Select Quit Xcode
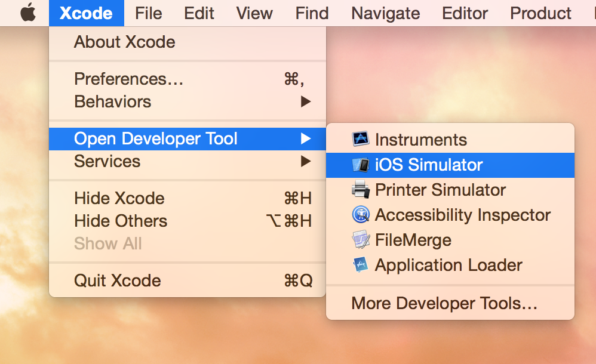 [x=118, y=280]
